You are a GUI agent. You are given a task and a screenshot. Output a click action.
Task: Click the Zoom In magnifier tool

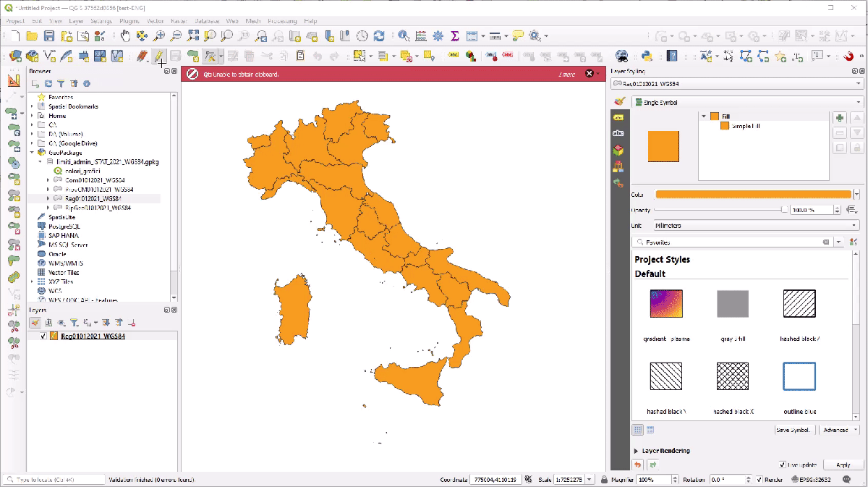(158, 35)
